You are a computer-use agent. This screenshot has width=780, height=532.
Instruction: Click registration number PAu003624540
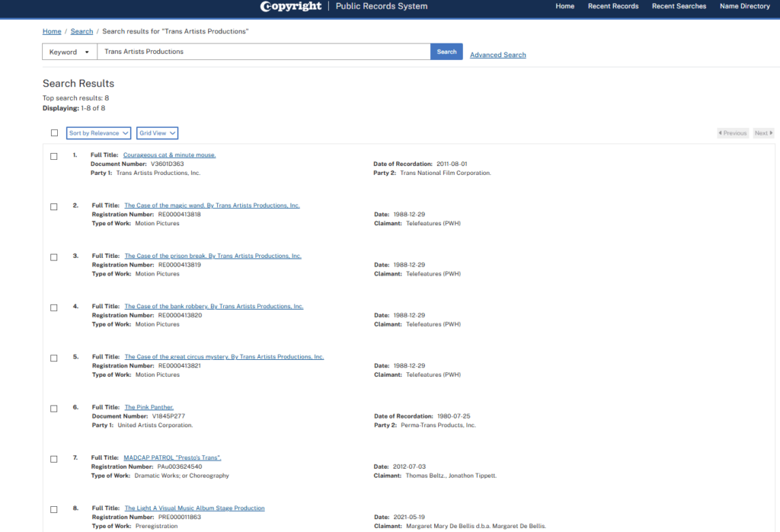coord(180,467)
